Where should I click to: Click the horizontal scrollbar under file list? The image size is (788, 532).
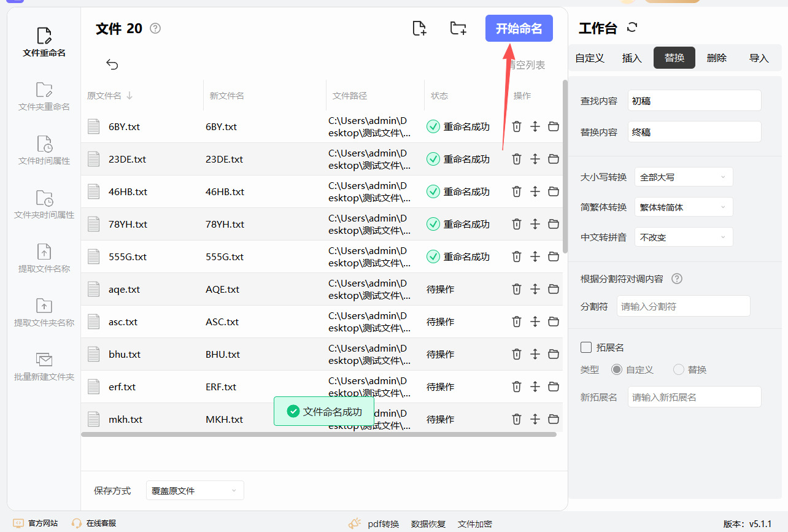coord(318,434)
